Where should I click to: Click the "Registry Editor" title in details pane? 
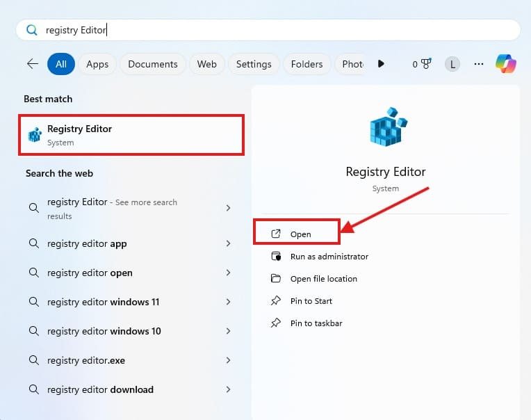click(x=385, y=172)
